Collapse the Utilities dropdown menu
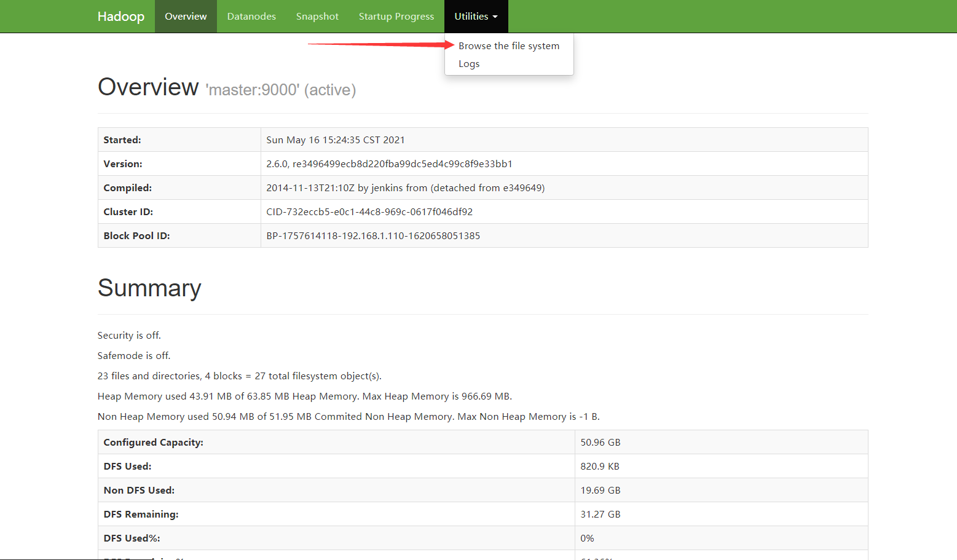957x560 pixels. pos(476,17)
